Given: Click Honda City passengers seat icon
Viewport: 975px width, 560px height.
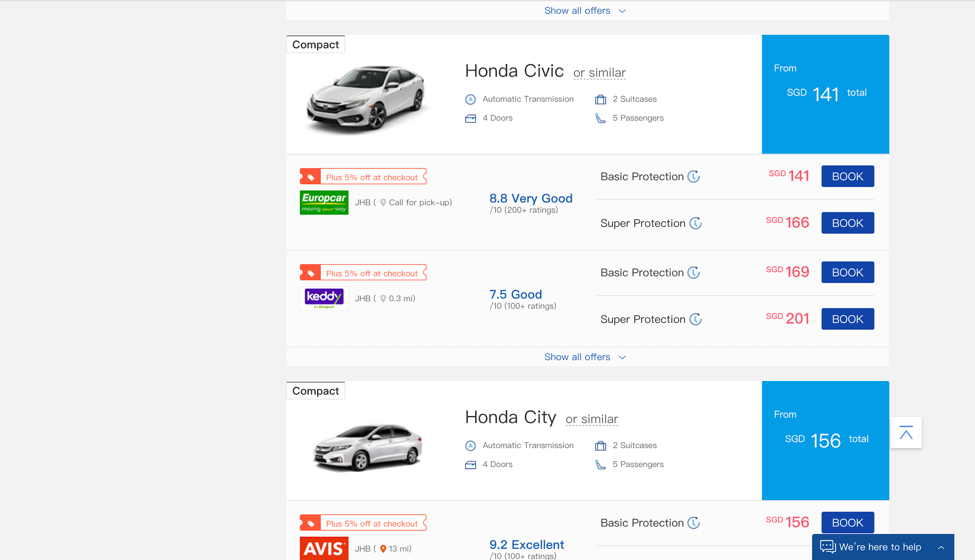Looking at the screenshot, I should click(x=600, y=464).
